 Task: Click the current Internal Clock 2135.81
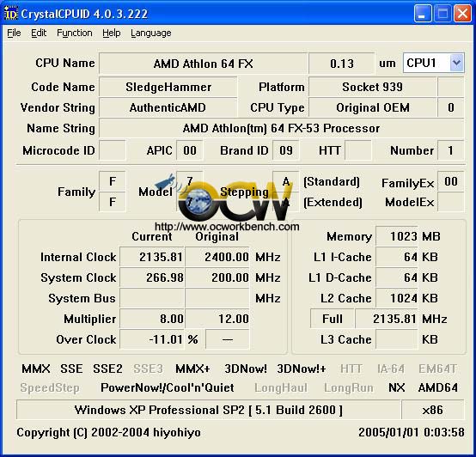[152, 257]
